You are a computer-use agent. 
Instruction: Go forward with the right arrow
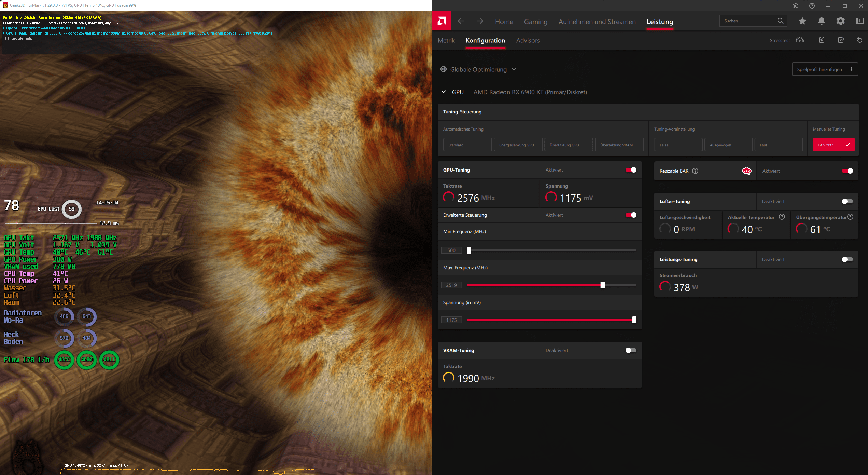[480, 21]
